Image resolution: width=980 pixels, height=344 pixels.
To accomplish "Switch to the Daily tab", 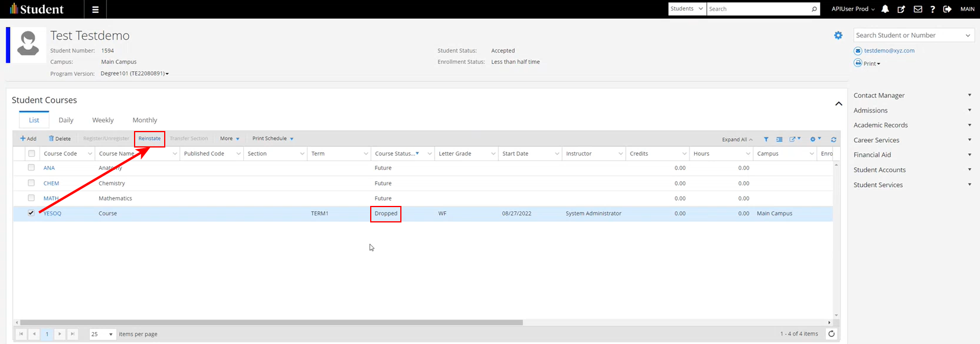I will (x=66, y=120).
